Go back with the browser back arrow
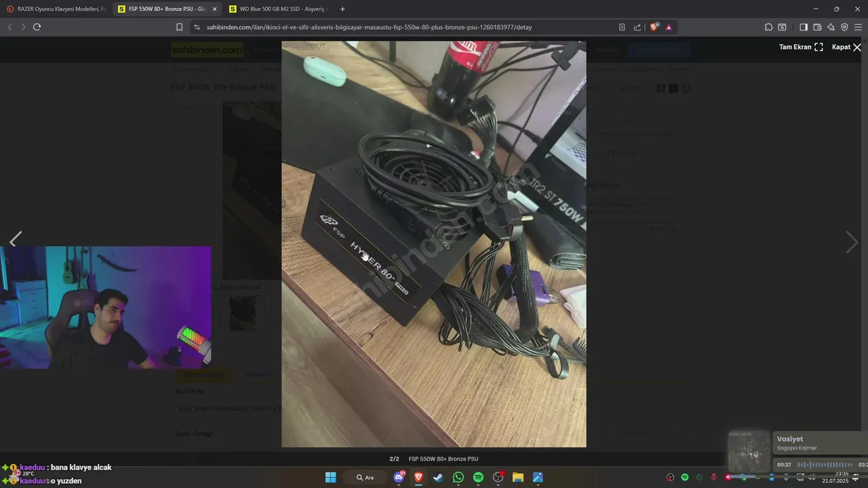This screenshot has height=488, width=868. click(x=9, y=27)
